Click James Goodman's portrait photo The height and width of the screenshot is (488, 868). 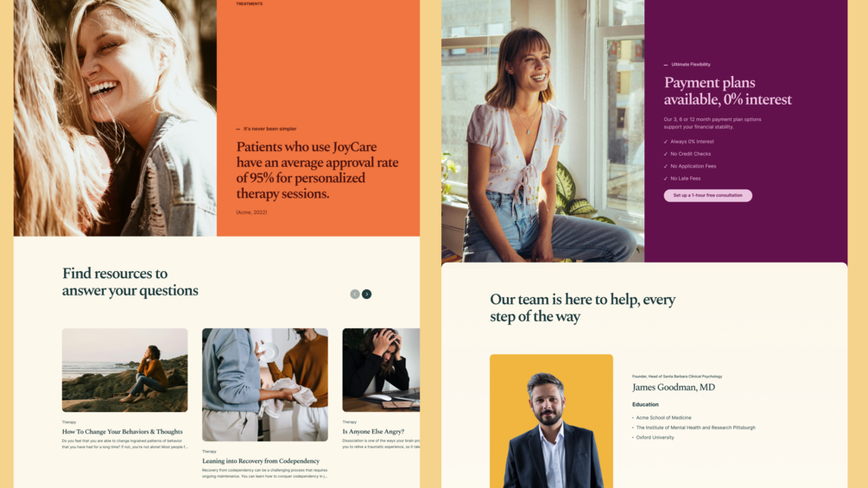tap(551, 421)
